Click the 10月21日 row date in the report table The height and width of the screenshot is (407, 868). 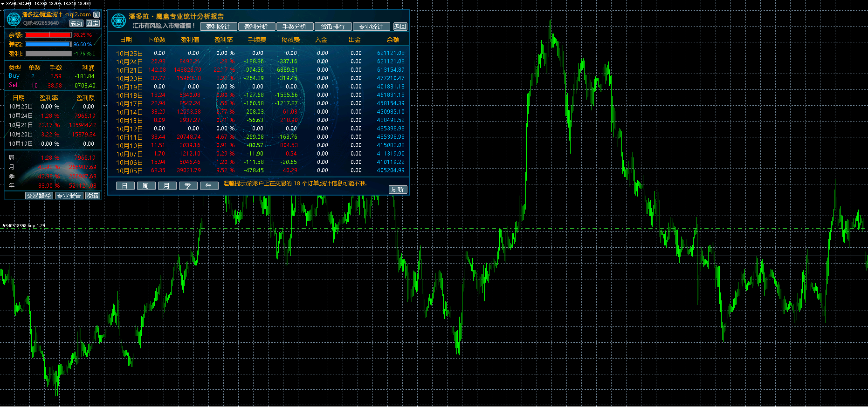(x=130, y=70)
